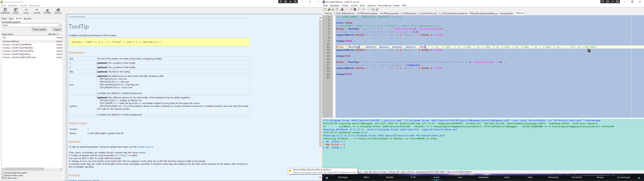Follow the Default keyword link
The height and width of the screenshot is (181, 644).
pos(145,147)
